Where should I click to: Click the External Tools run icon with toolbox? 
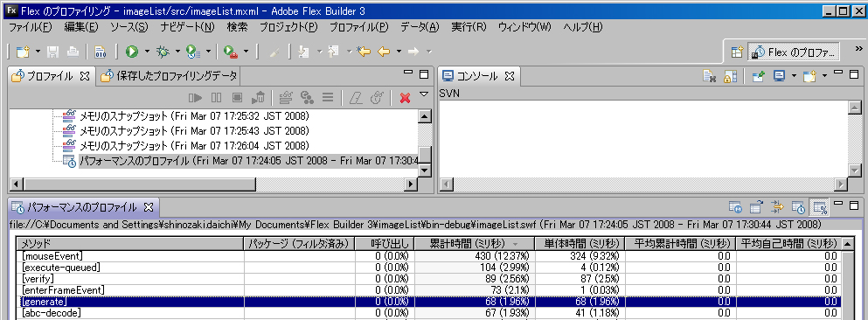click(230, 52)
